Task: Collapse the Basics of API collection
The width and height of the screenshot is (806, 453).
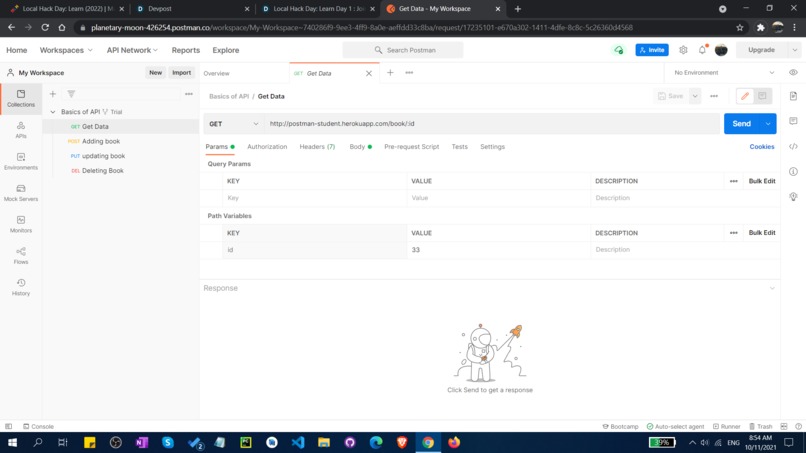Action: point(52,112)
